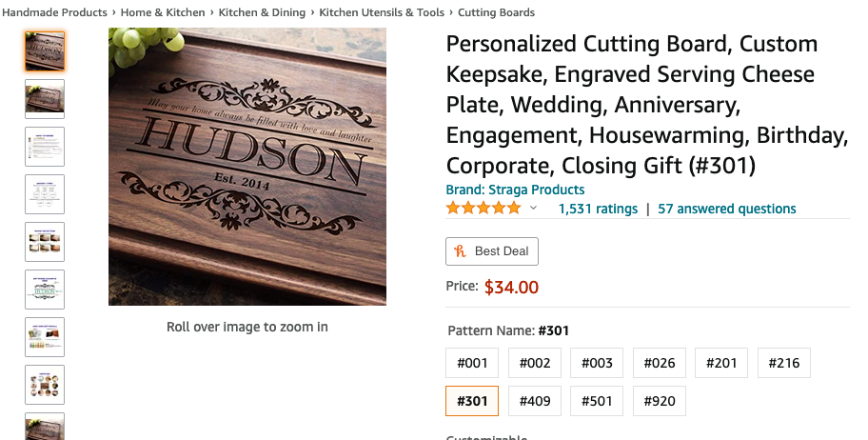View the eighth thumbnail with circular pattern samples
The image size is (868, 440).
pos(45,385)
